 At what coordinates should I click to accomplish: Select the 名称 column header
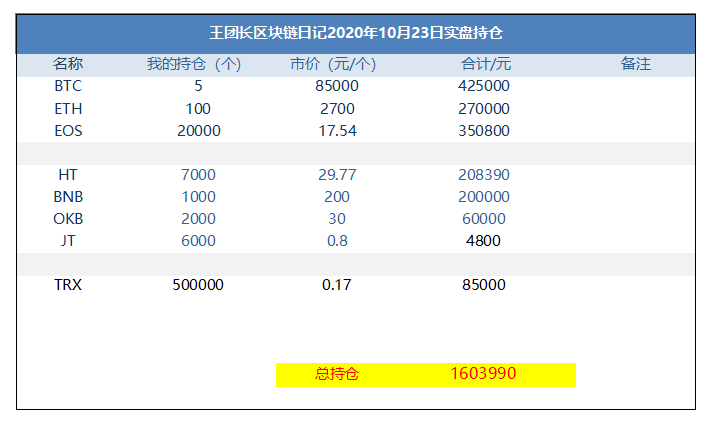coord(68,64)
